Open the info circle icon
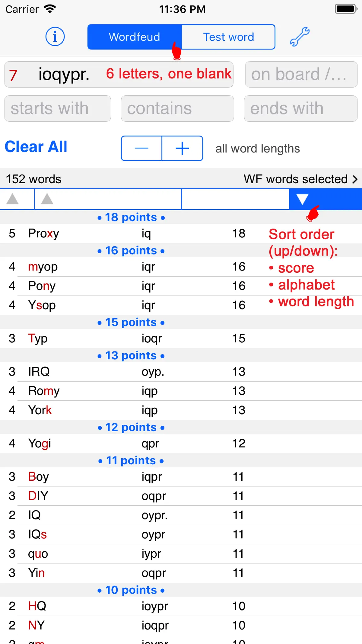 coord(55,37)
